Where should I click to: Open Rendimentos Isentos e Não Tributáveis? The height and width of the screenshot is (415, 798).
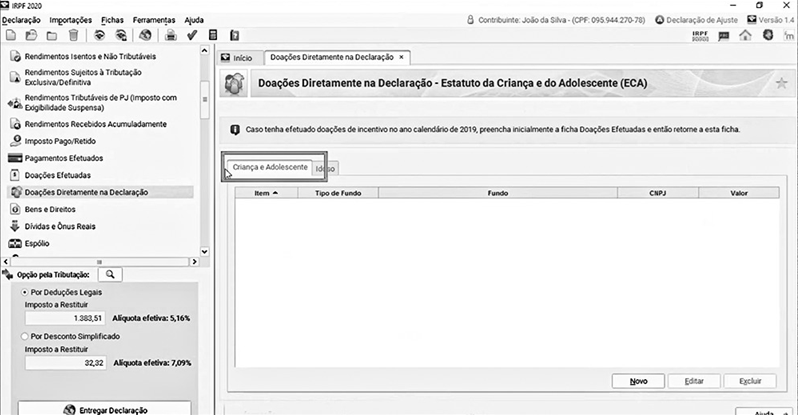[90, 57]
